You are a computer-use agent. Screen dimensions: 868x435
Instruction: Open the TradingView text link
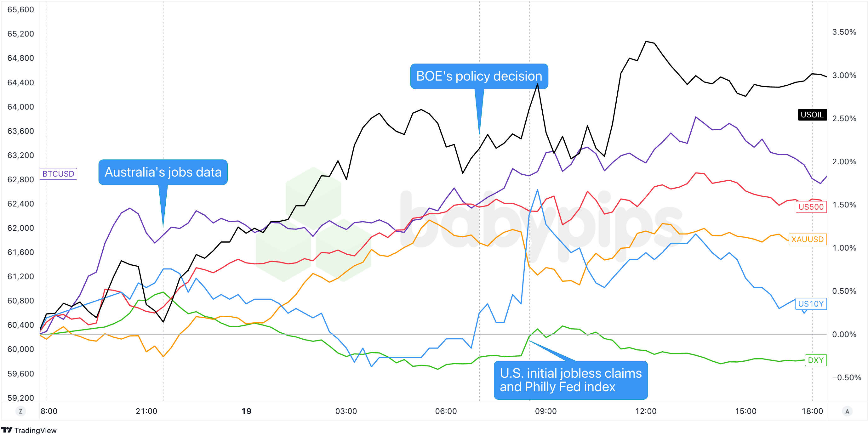[x=35, y=430]
